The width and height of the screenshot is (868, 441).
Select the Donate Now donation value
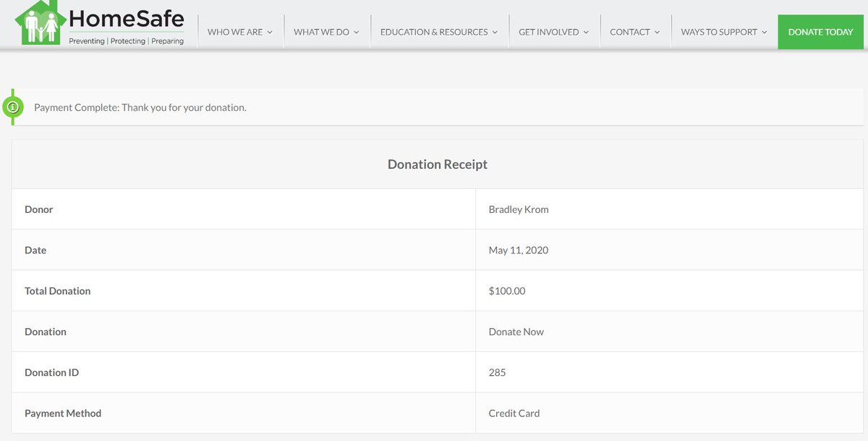point(516,332)
